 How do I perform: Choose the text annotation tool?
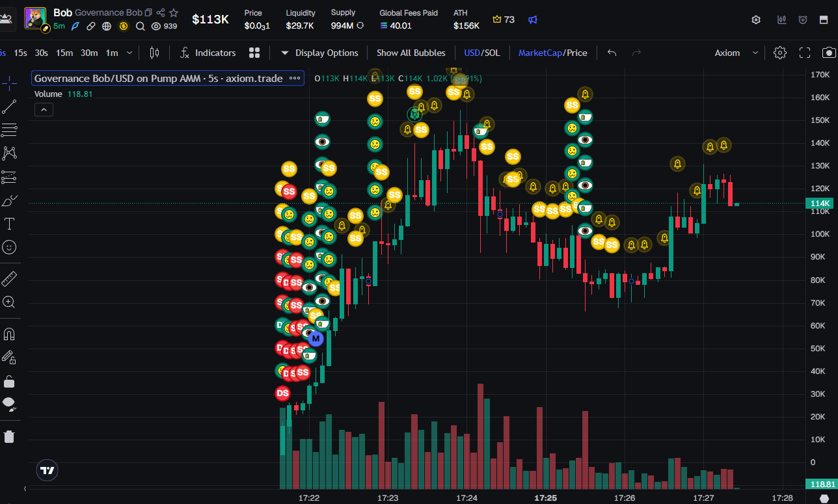click(9, 224)
